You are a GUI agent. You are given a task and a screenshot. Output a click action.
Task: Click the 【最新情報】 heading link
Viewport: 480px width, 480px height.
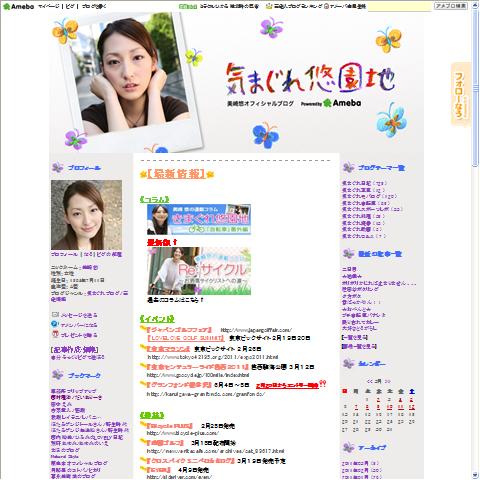(x=177, y=174)
